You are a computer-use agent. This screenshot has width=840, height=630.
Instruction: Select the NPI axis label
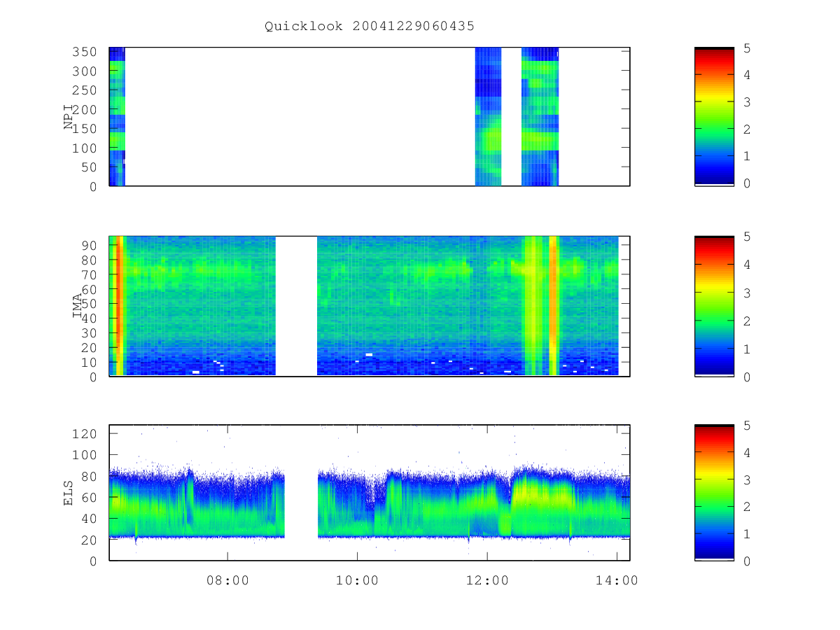pyautogui.click(x=69, y=117)
